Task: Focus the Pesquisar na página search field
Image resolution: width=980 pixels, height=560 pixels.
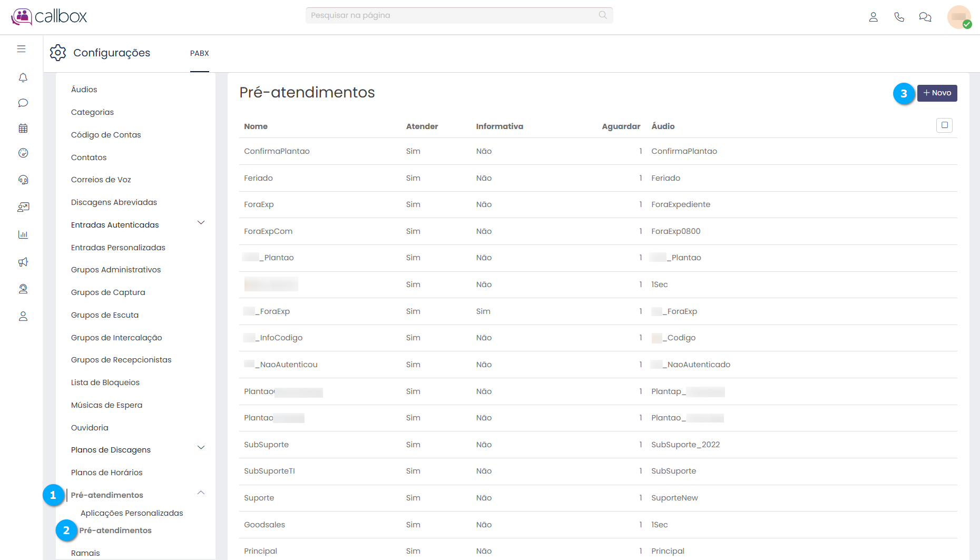Action: pyautogui.click(x=453, y=15)
